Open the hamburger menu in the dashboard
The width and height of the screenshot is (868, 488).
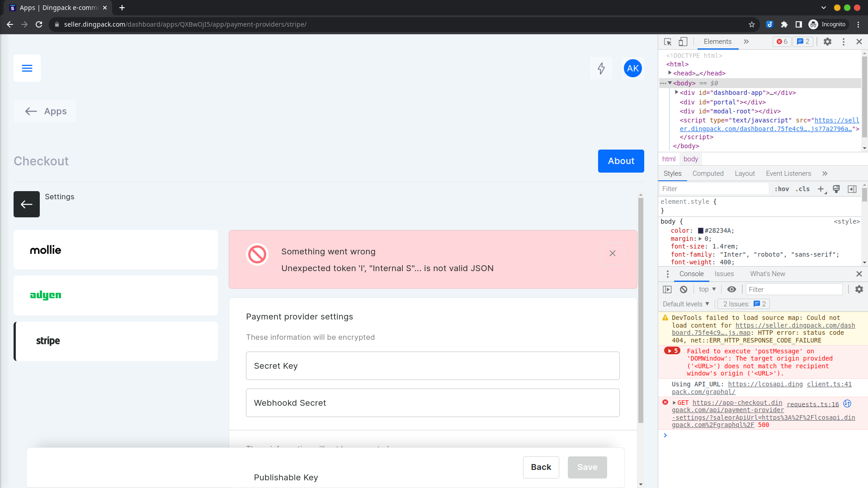[x=27, y=68]
